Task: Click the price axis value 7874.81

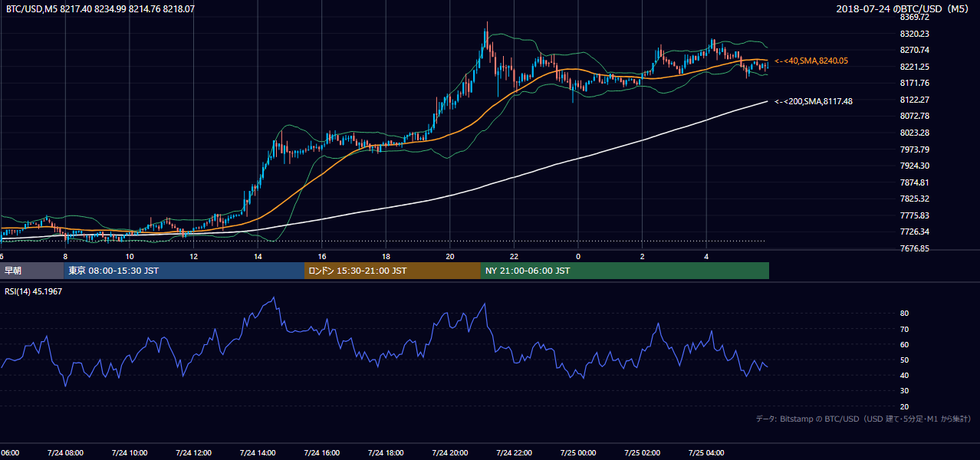Action: click(x=914, y=182)
